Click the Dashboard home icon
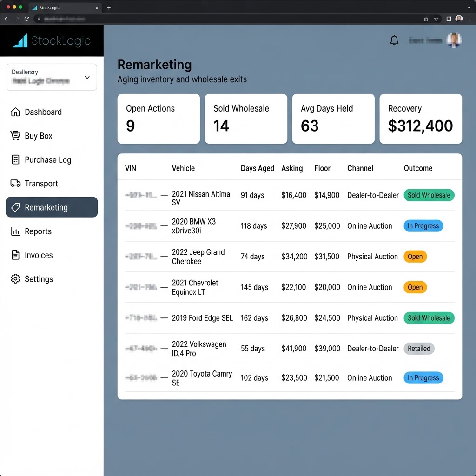Screen dimensions: 476x476 [x=15, y=112]
